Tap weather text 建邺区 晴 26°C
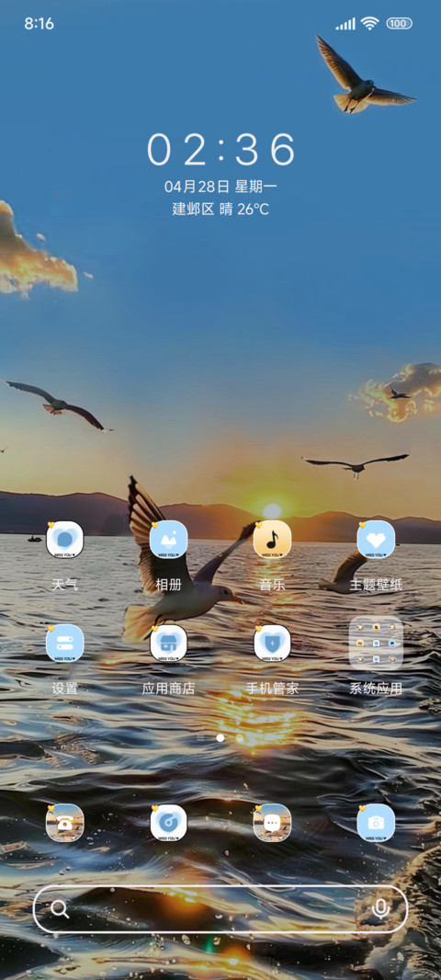441x980 pixels. click(x=220, y=210)
